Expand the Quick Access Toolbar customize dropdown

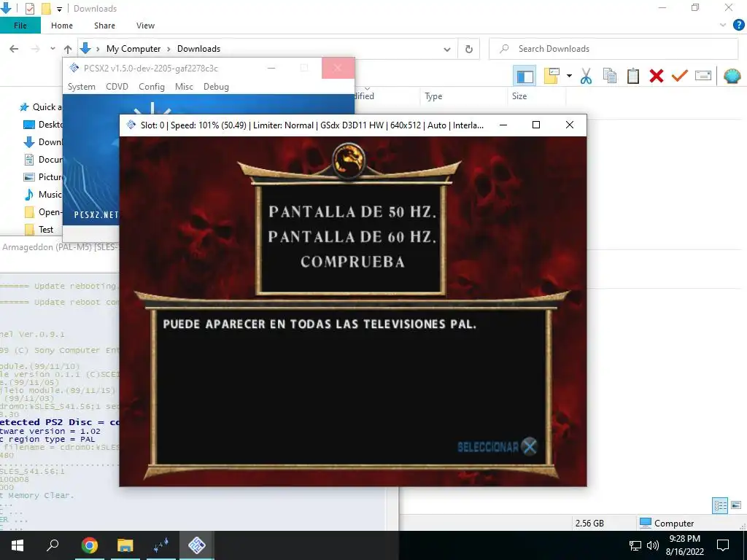coord(60,9)
